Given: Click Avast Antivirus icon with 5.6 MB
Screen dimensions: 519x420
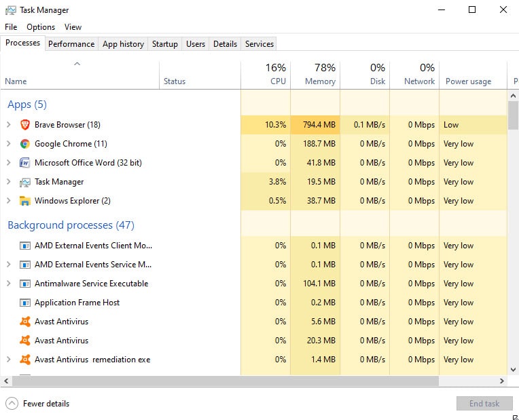Looking at the screenshot, I should [x=25, y=322].
